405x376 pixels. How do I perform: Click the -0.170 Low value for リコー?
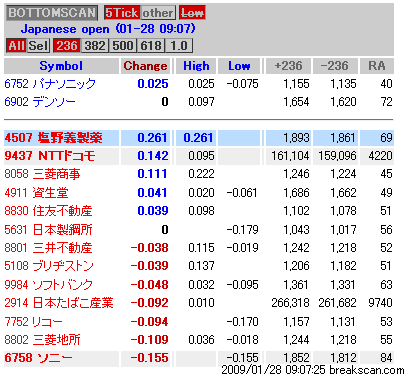(242, 322)
